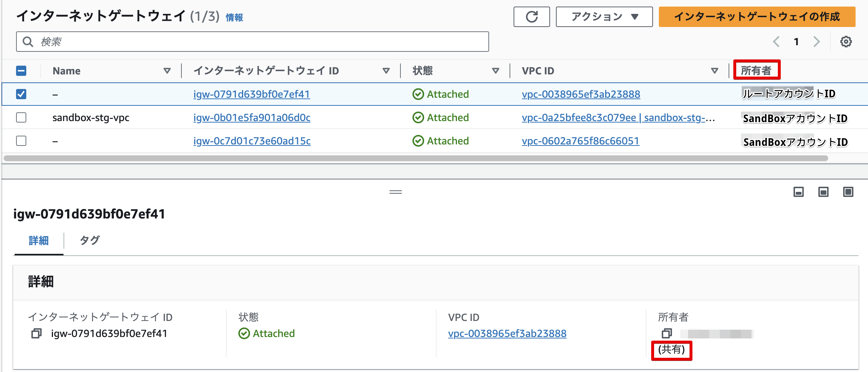Image resolution: width=868 pixels, height=372 pixels.
Task: Expand split panel with the largest panel icon
Action: tap(849, 192)
